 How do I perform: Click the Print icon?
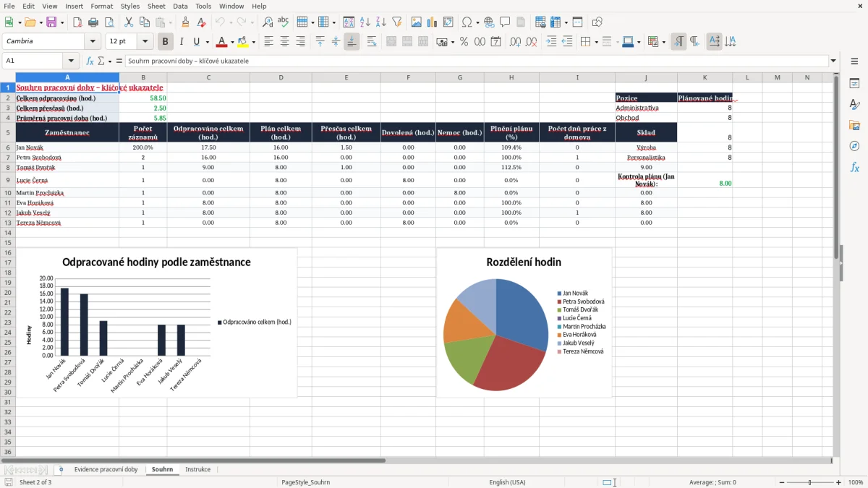point(93,22)
